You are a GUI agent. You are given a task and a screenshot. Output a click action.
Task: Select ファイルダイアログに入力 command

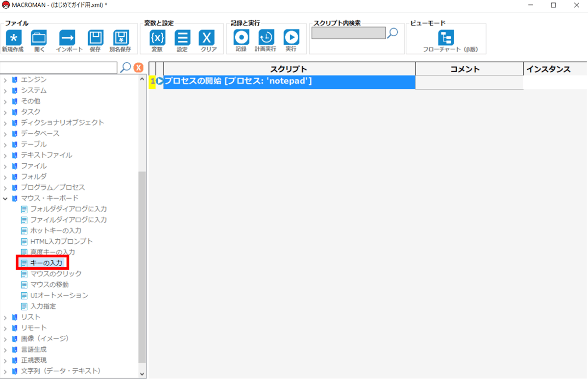69,220
